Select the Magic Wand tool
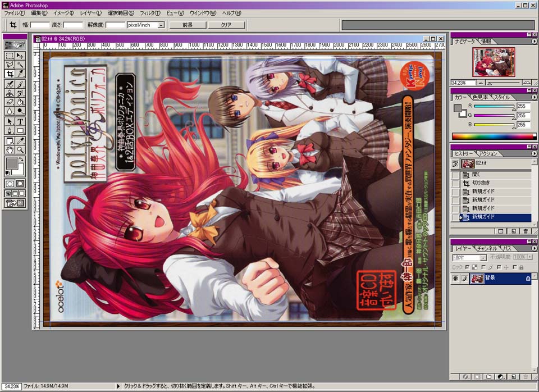This screenshot has height=392, width=539. [20, 65]
